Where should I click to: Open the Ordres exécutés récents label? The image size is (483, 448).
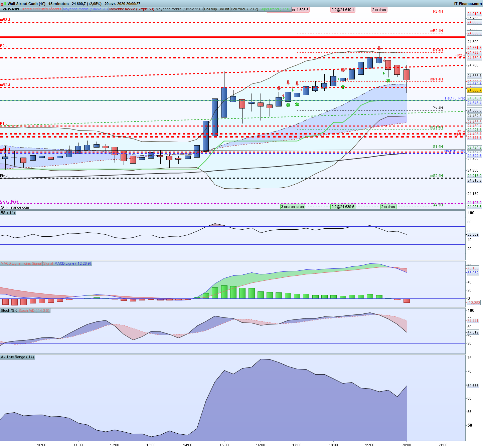(x=41, y=9)
